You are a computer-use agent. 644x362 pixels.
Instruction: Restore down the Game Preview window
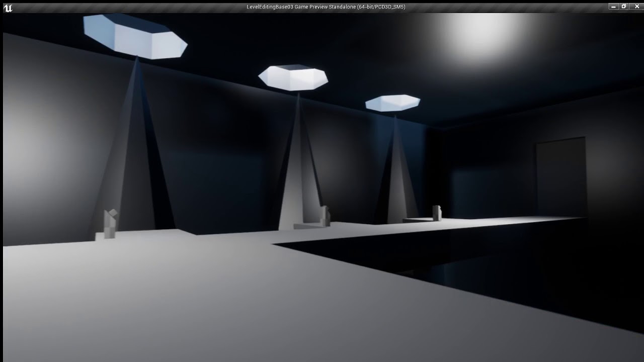[624, 7]
